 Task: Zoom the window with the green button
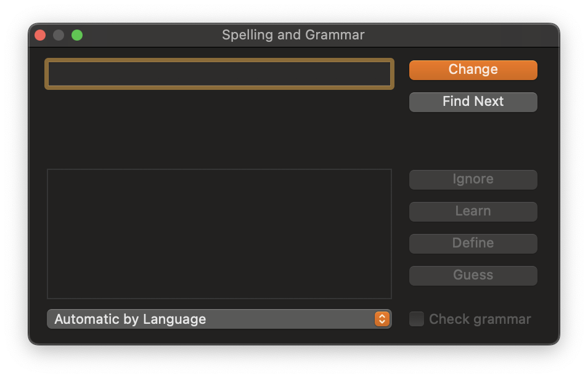point(77,35)
